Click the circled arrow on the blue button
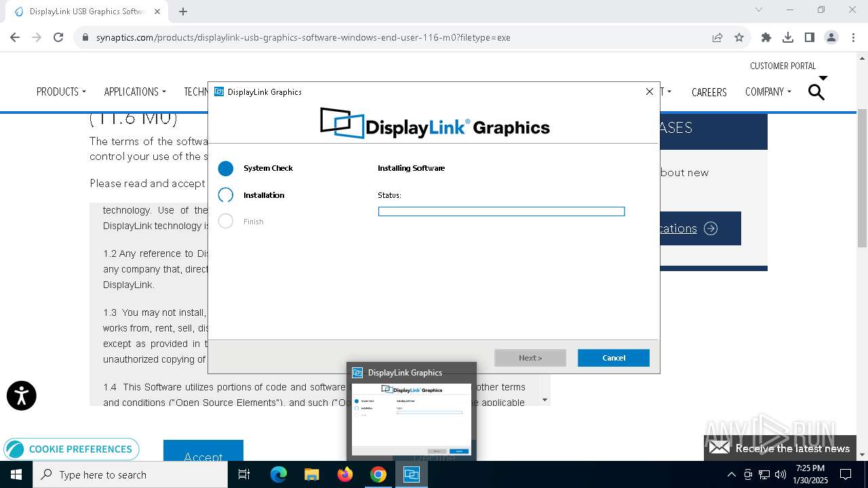This screenshot has width=868, height=488. [711, 228]
